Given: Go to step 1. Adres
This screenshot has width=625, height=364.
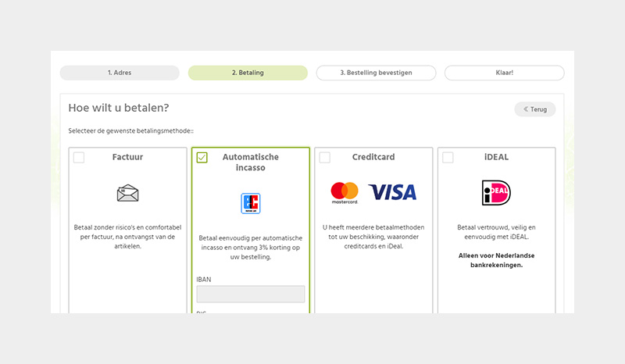Looking at the screenshot, I should click(x=120, y=73).
